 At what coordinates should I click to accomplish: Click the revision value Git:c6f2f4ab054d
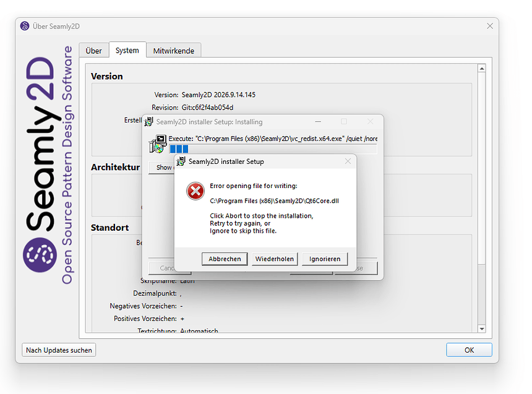click(208, 108)
